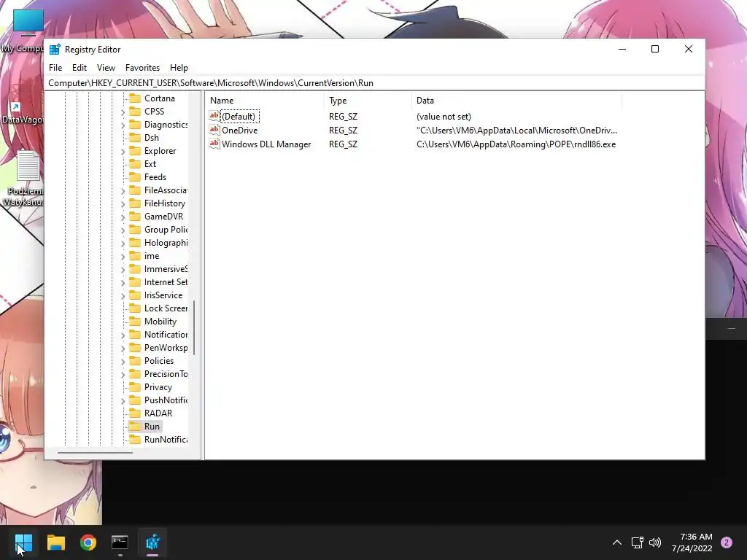Click the OneDrive data path value
The height and width of the screenshot is (560, 747).
(x=516, y=130)
